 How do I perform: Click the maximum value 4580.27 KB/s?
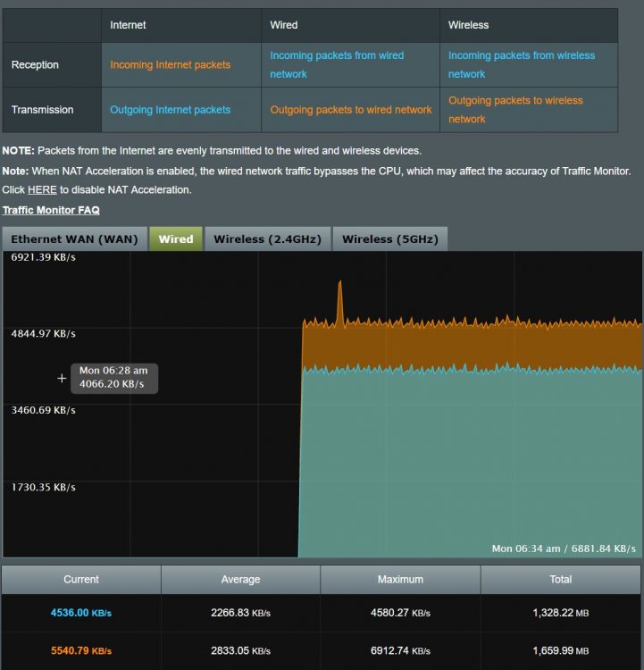400,613
